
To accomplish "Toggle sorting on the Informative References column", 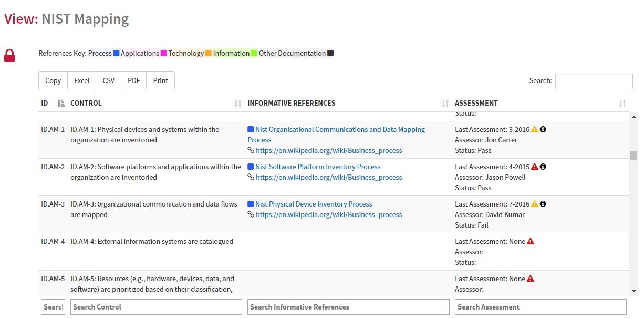I will pyautogui.click(x=445, y=103).
